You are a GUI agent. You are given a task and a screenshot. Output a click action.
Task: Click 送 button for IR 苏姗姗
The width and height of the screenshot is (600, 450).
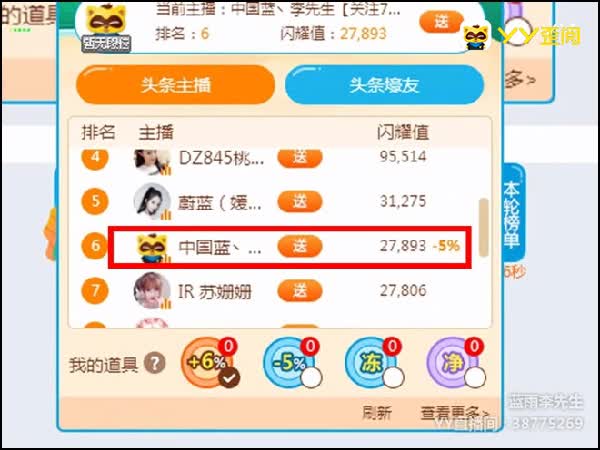(x=300, y=291)
